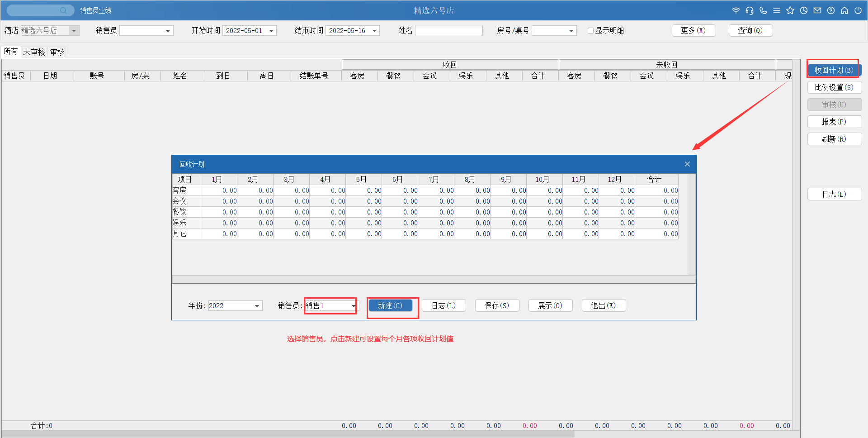Image resolution: width=868 pixels, height=438 pixels.
Task: Click the pie chart clock icon
Action: pos(804,10)
